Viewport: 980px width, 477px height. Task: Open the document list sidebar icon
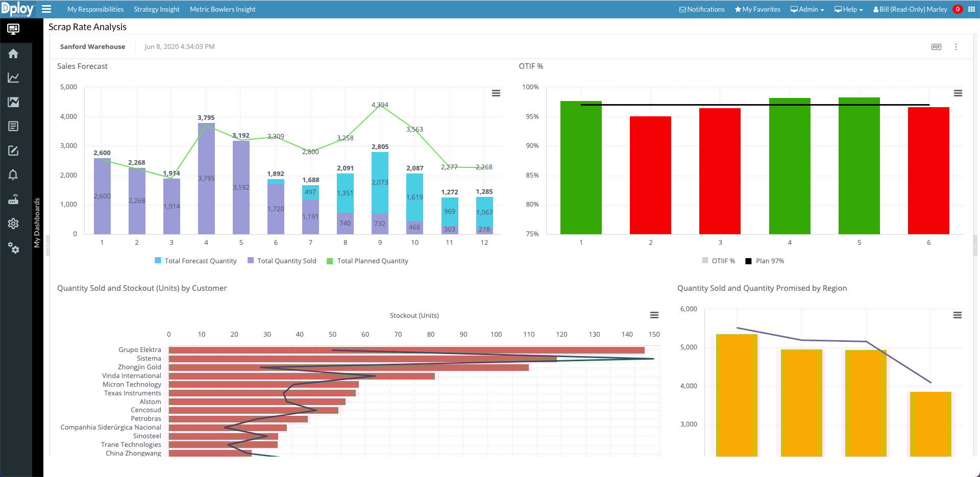coord(13,126)
